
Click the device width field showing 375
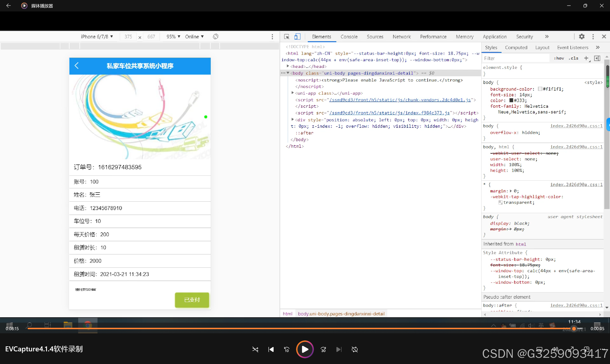128,37
